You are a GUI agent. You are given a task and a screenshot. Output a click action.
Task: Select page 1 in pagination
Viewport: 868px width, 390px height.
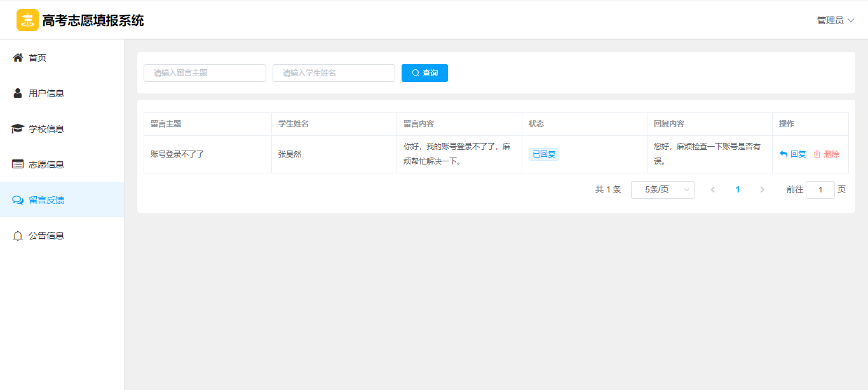pyautogui.click(x=738, y=190)
